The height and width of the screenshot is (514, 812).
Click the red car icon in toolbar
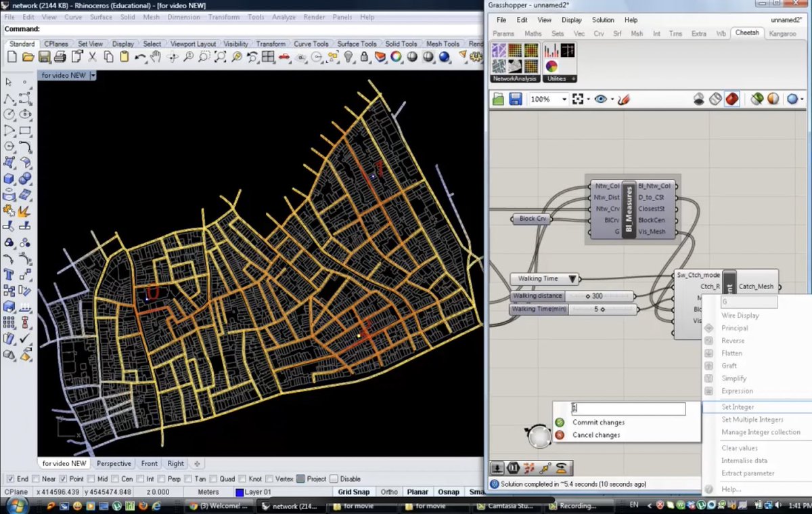pyautogui.click(x=285, y=57)
